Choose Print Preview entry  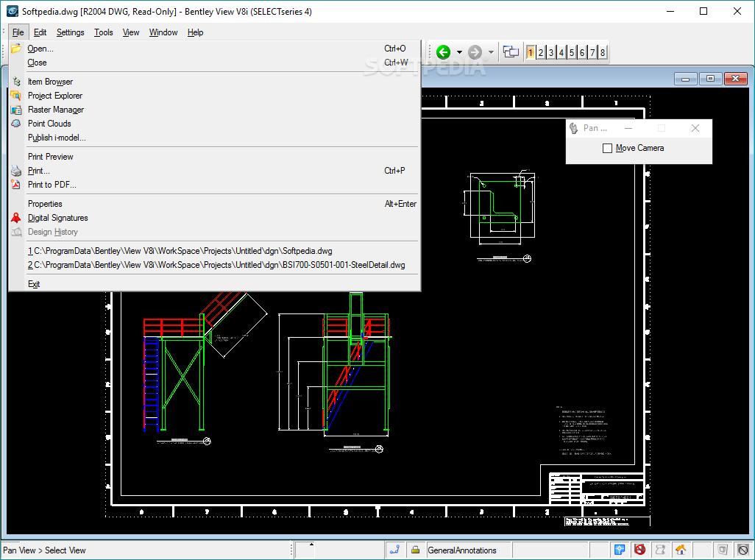coord(215,157)
